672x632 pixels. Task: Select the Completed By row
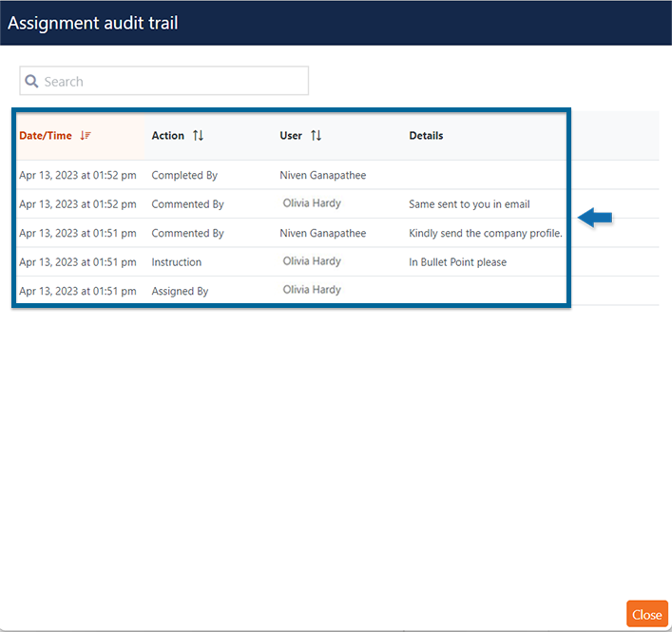[x=184, y=176]
